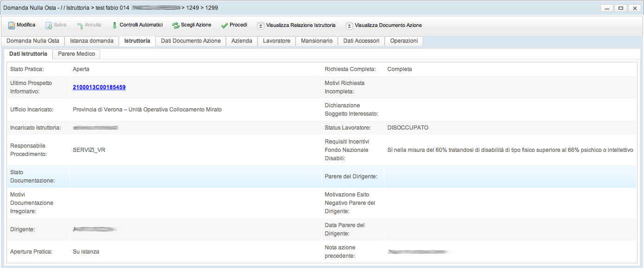
Task: Switch to the Operazioni tab
Action: pos(404,41)
